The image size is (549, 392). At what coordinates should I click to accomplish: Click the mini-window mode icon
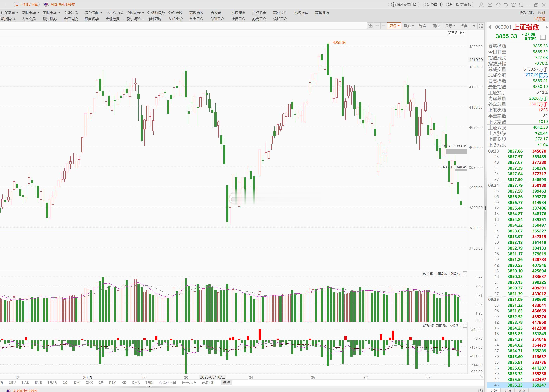click(x=521, y=5)
